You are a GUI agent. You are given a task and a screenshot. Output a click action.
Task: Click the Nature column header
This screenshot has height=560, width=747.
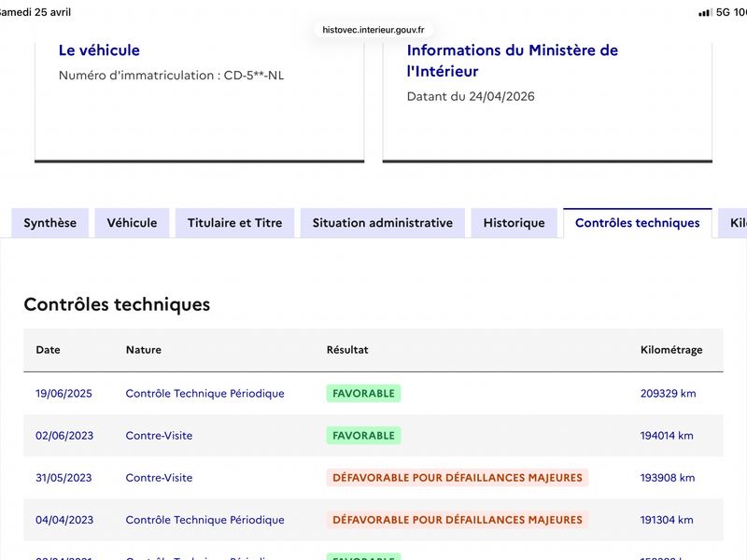tap(144, 350)
